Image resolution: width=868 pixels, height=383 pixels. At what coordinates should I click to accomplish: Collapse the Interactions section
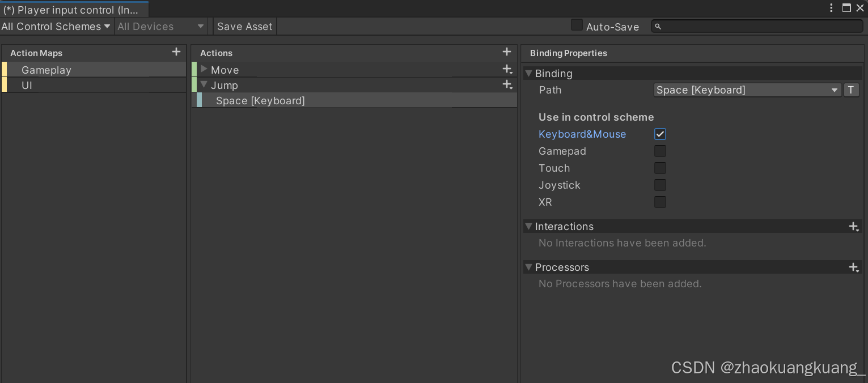tap(529, 227)
